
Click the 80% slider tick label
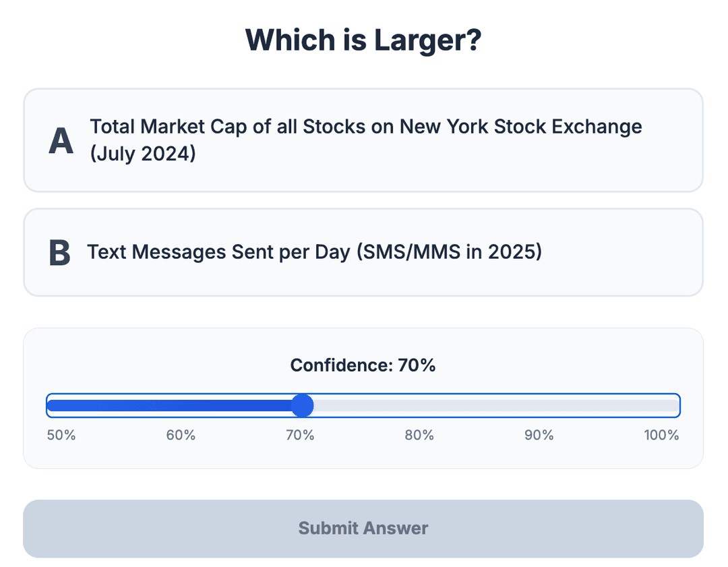pyautogui.click(x=419, y=435)
